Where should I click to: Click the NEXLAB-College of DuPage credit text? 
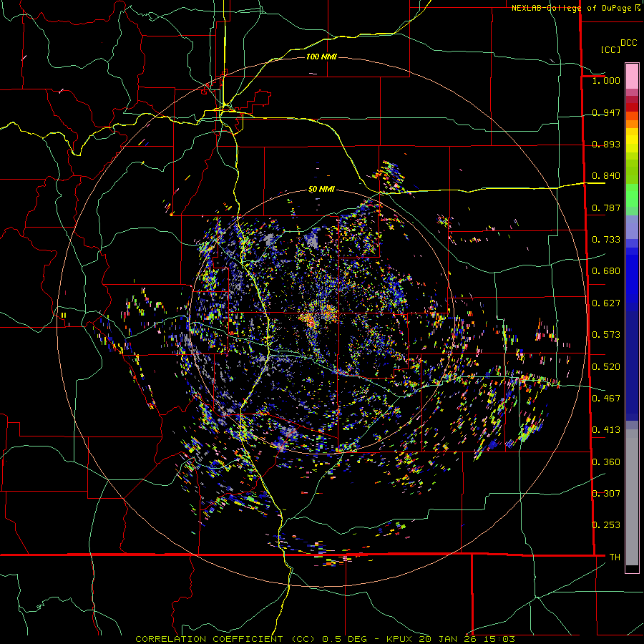click(575, 8)
